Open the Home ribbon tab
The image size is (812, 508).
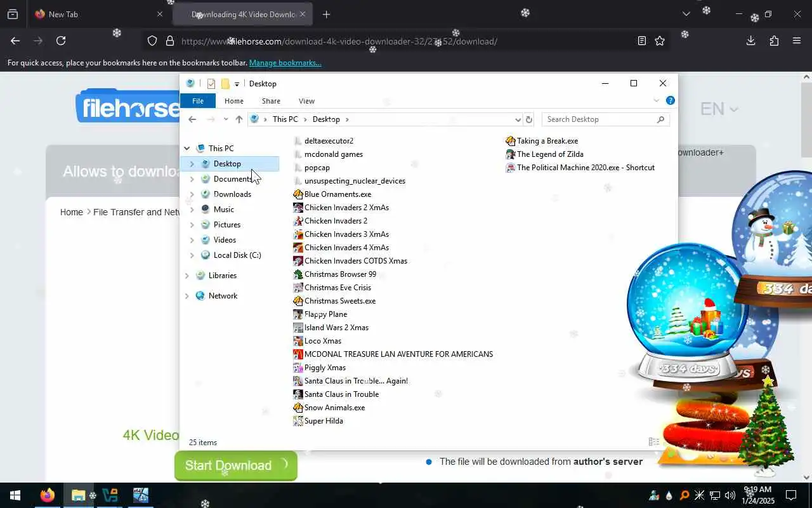coord(234,101)
